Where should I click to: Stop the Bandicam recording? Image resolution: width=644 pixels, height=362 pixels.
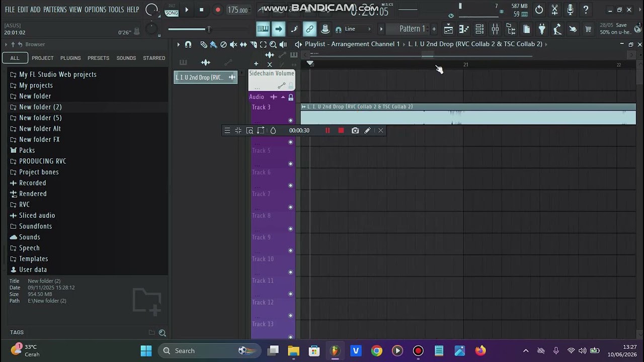coord(341,131)
